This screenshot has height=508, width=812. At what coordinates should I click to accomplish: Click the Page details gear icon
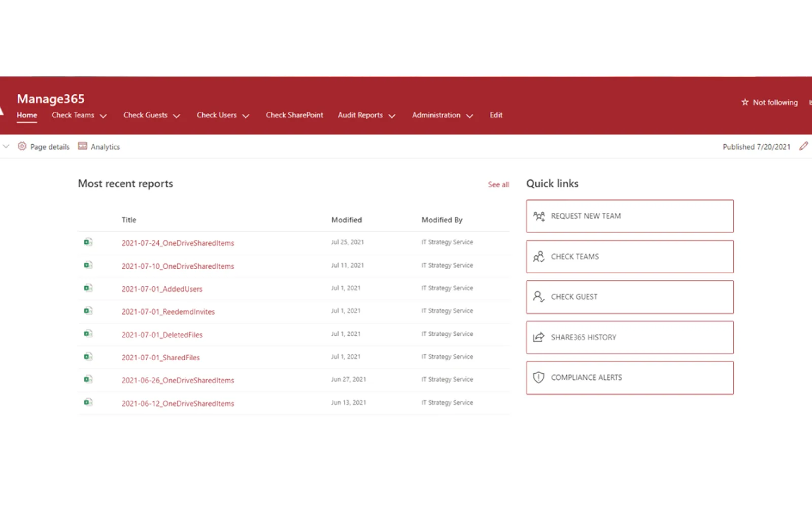coord(22,146)
